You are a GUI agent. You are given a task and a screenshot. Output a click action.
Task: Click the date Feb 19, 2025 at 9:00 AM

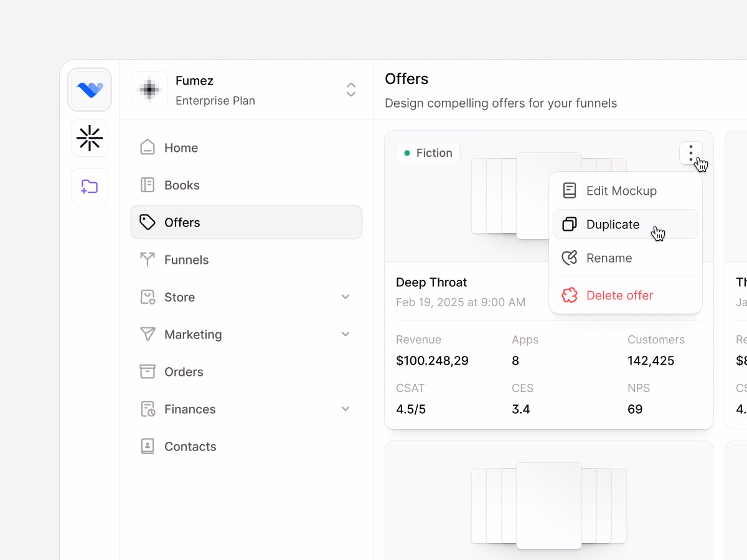pyautogui.click(x=461, y=302)
